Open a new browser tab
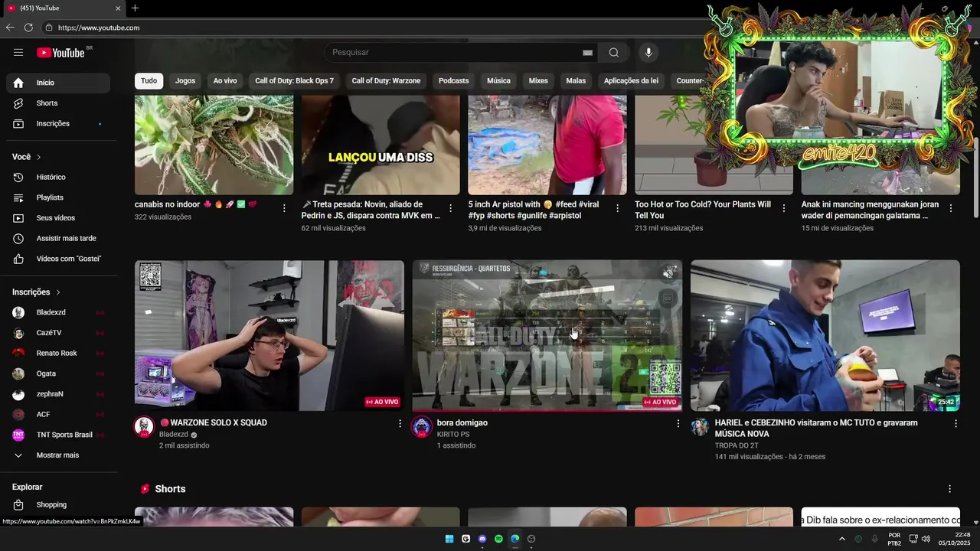Image resolution: width=980 pixels, height=551 pixels. 135,8
